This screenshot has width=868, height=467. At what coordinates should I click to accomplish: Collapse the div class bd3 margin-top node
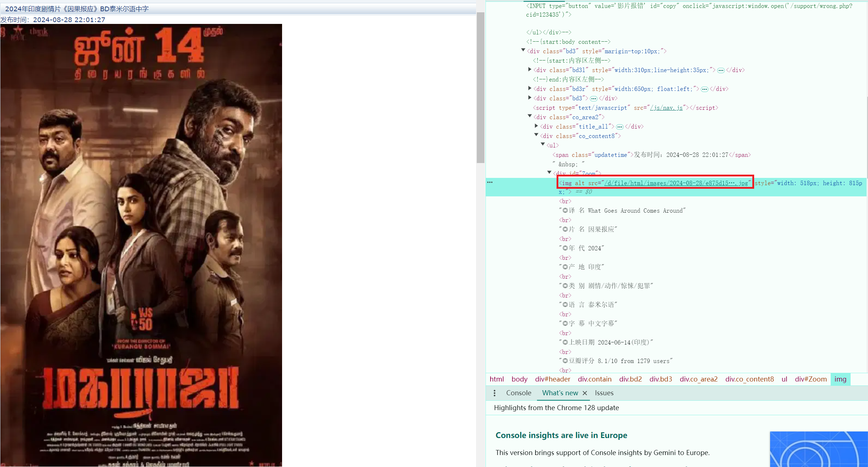[523, 50]
